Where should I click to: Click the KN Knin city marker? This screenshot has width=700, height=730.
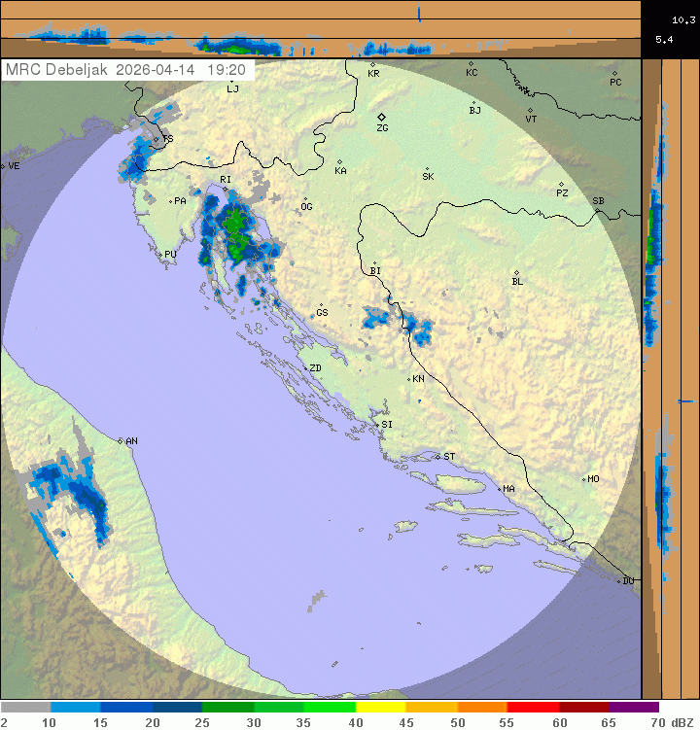pos(409,379)
